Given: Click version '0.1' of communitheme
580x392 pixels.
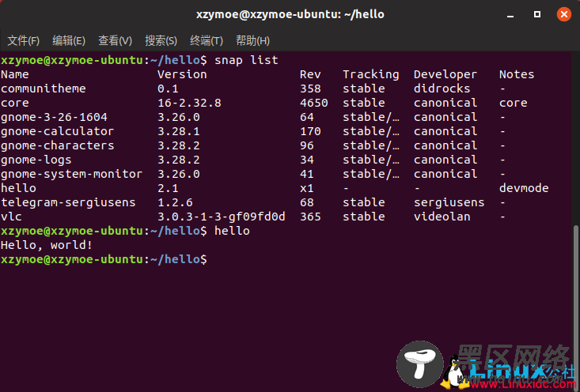Looking at the screenshot, I should coord(168,89).
